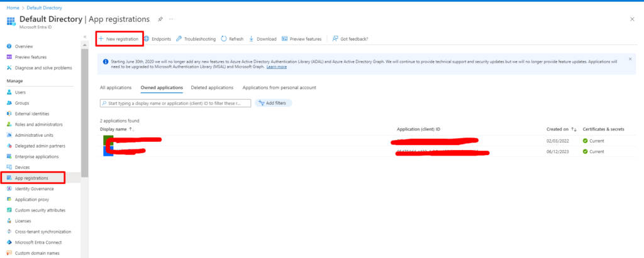
Task: Click the Identity Governance icon
Action: [x=9, y=189]
